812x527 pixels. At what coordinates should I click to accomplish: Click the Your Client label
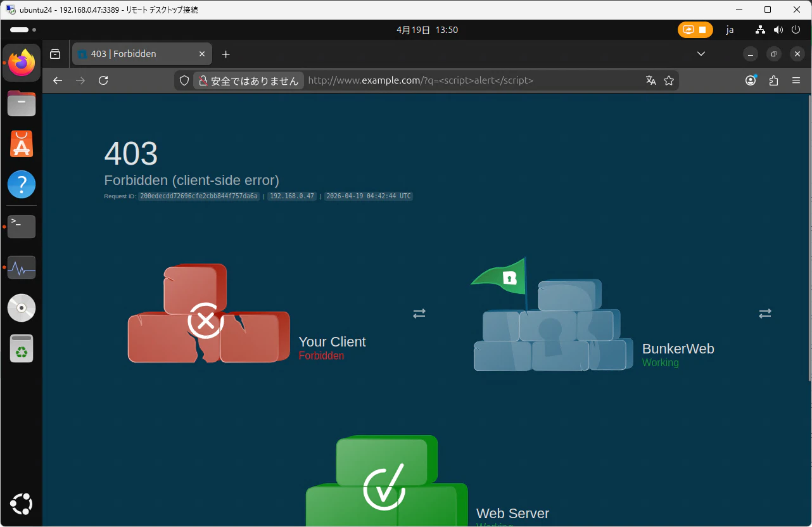[332, 342]
